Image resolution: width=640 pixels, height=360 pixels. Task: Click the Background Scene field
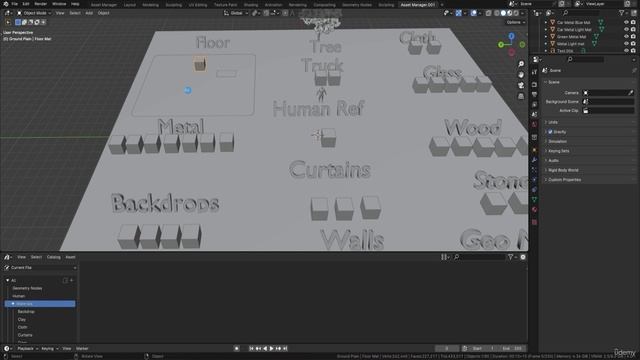[608, 102]
